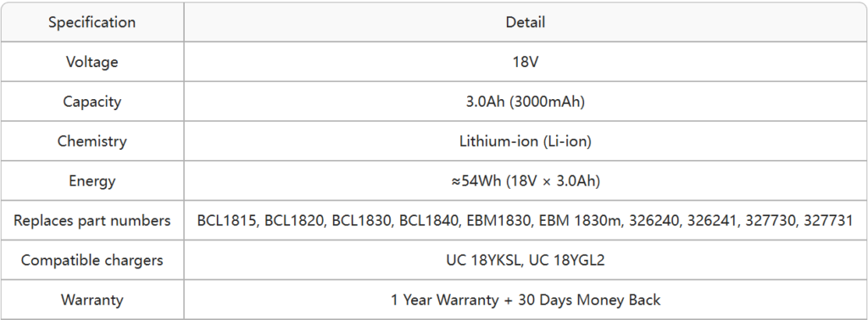Click the UC 18YGL2 charger text
The width and height of the screenshot is (868, 320).
point(567,260)
